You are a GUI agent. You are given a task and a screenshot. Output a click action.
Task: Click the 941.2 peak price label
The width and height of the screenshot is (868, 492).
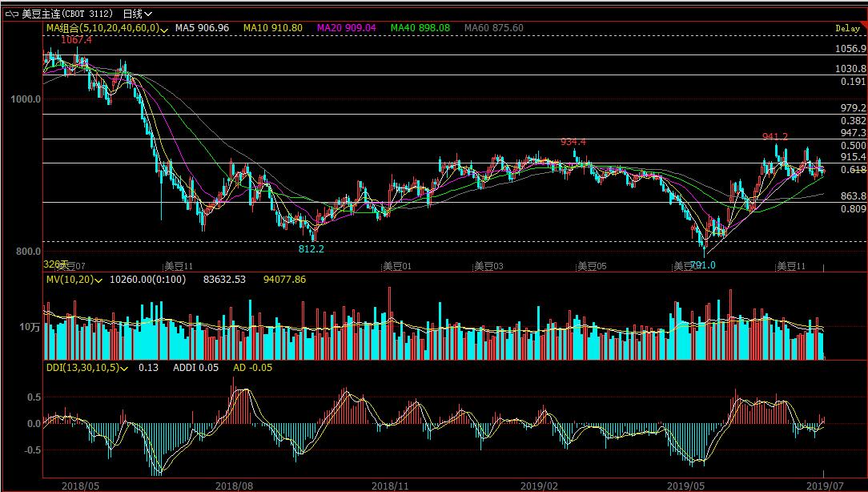(775, 137)
